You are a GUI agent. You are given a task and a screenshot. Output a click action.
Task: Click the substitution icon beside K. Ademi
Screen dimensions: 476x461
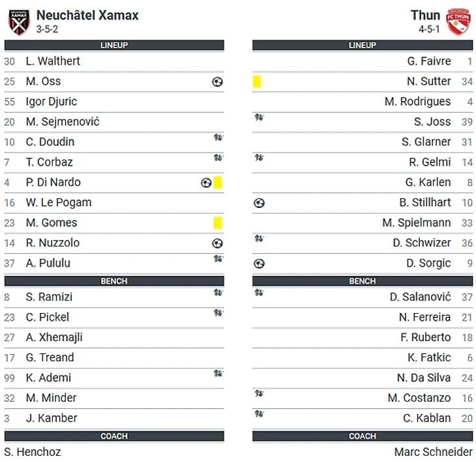coord(218,374)
